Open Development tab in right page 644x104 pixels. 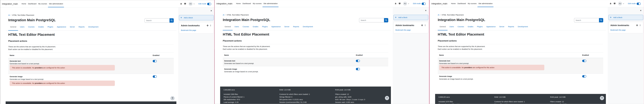coord(523,27)
